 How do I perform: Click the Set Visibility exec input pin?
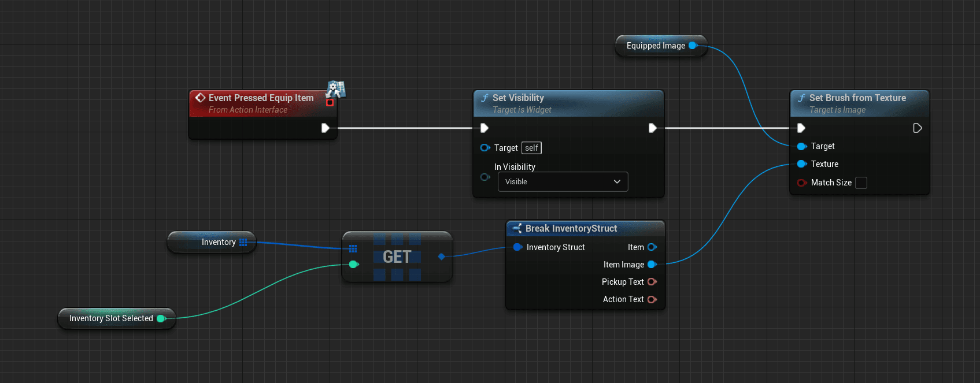pyautogui.click(x=485, y=128)
